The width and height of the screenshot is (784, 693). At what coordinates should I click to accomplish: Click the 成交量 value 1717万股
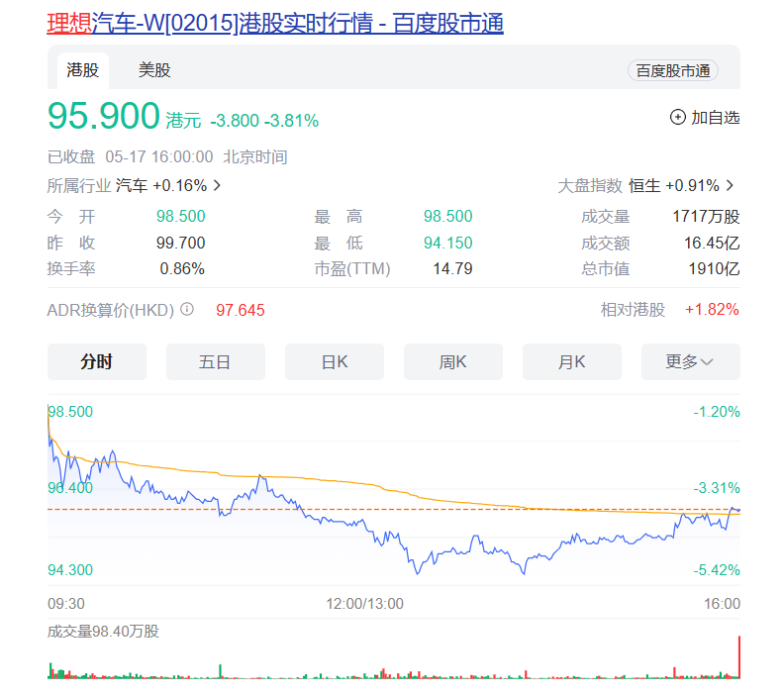[706, 216]
